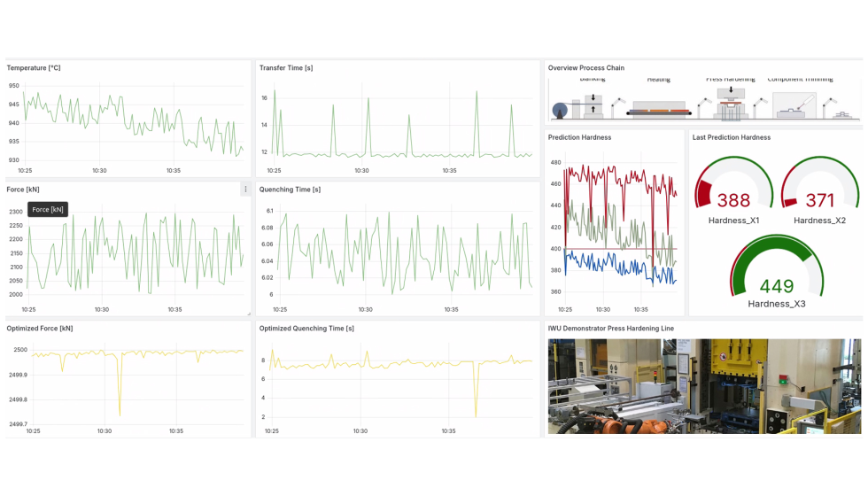The image size is (868, 496).
Task: Open the Optimized Force [kN] panel header
Action: 40,329
